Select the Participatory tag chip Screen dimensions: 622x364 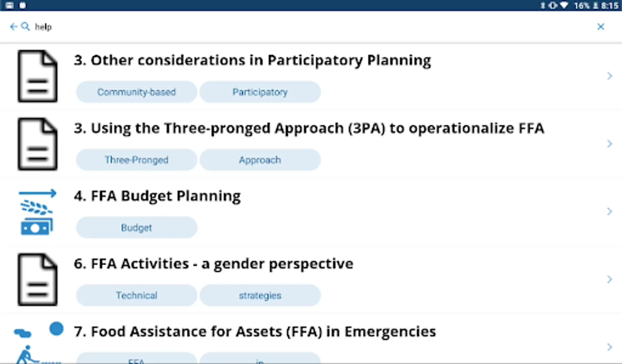260,92
